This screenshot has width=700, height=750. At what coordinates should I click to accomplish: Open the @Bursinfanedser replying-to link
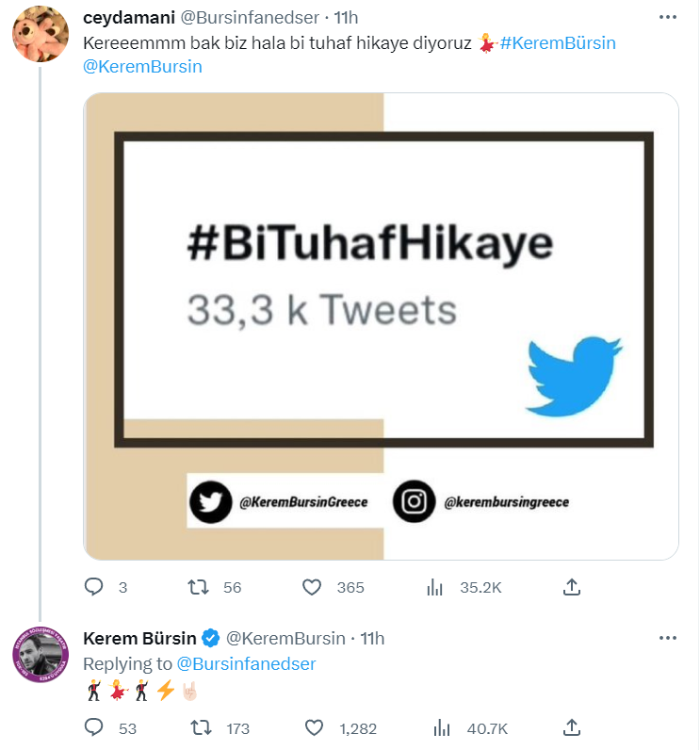pyautogui.click(x=246, y=663)
